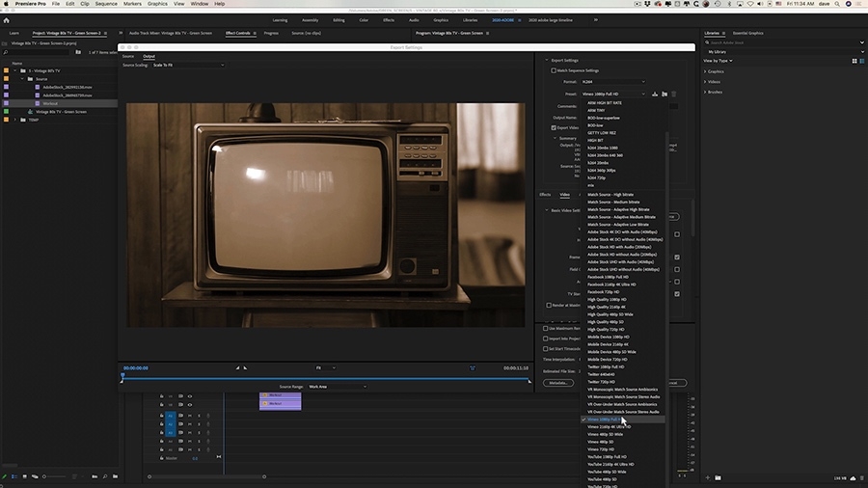Toggle the top V track eye visibility

pos(190,396)
